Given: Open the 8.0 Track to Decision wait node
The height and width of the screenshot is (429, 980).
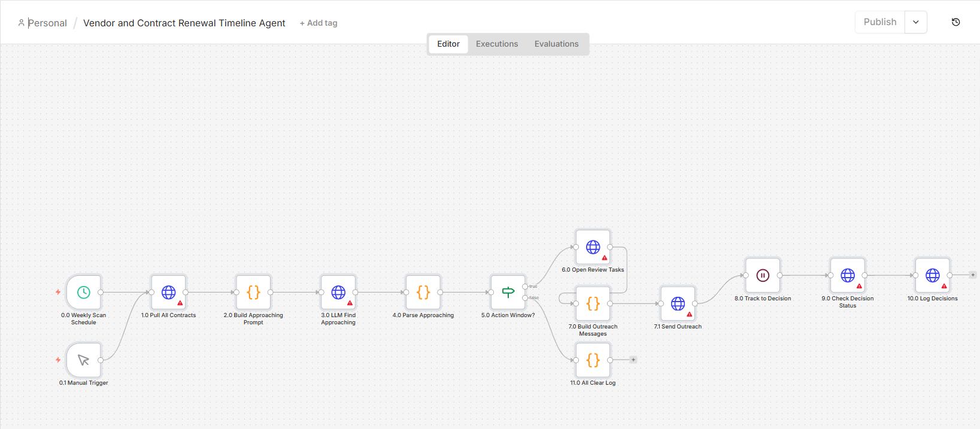Looking at the screenshot, I should (763, 275).
